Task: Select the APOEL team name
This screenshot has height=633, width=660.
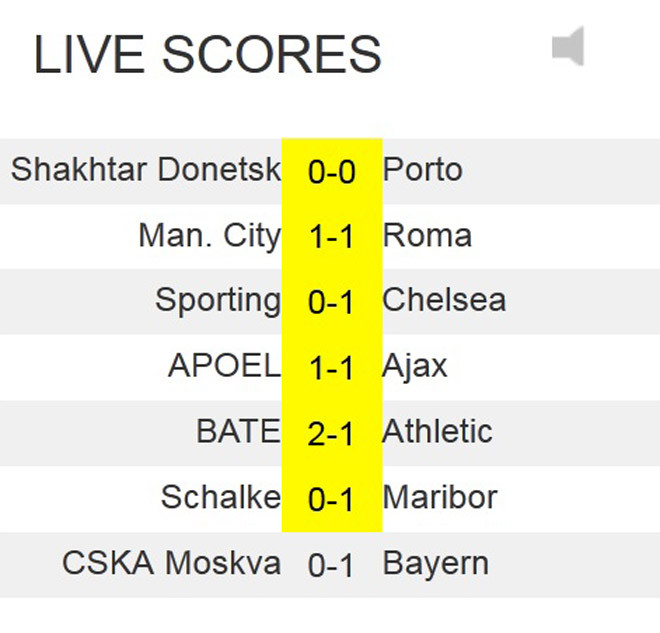Action: (x=224, y=366)
